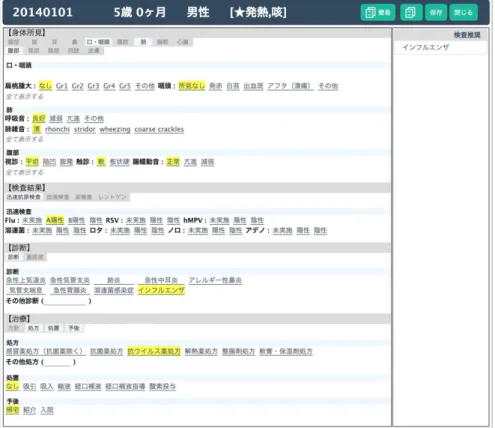Select 整腸剤処方 prescription
Screen dimensions: 495x428
(x=239, y=351)
